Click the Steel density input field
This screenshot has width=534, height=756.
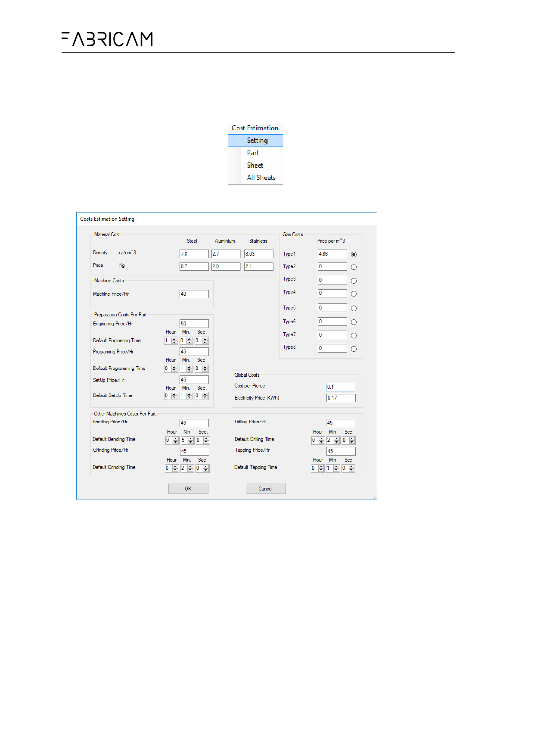194,254
